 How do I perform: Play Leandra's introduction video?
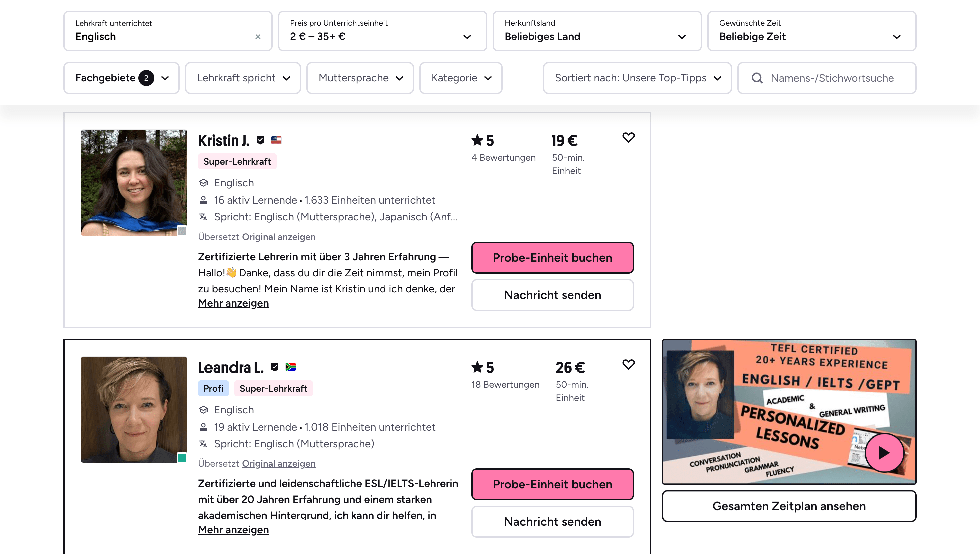pos(884,452)
